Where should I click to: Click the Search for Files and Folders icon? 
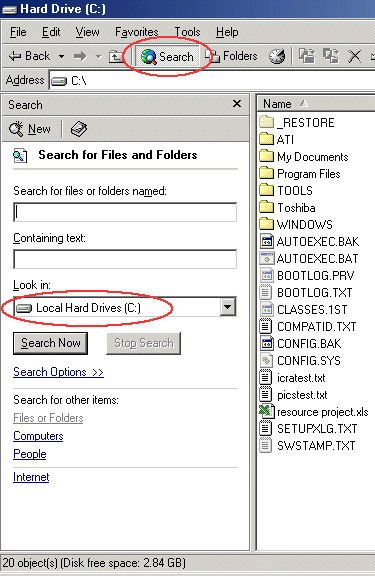tap(20, 155)
